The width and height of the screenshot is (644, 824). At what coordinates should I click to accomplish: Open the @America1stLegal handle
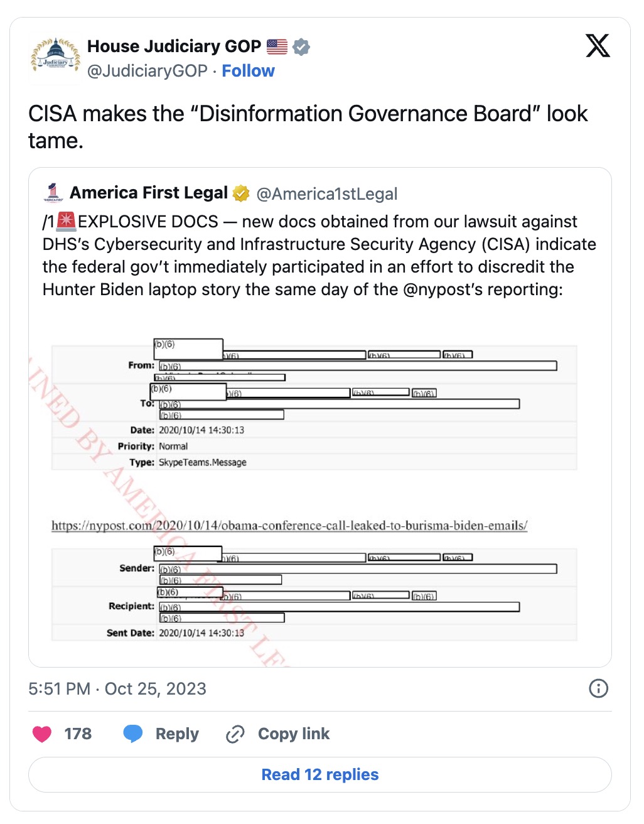tap(327, 194)
